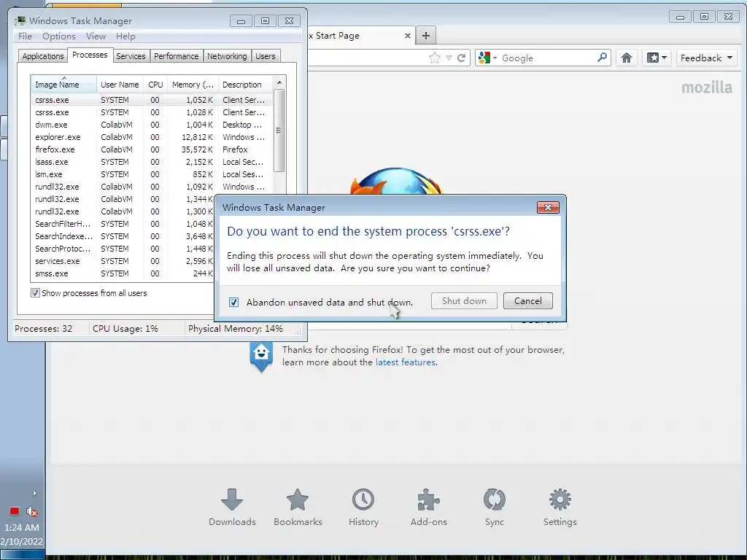The height and width of the screenshot is (560, 747).
Task: Open the latest features link
Action: (x=406, y=362)
